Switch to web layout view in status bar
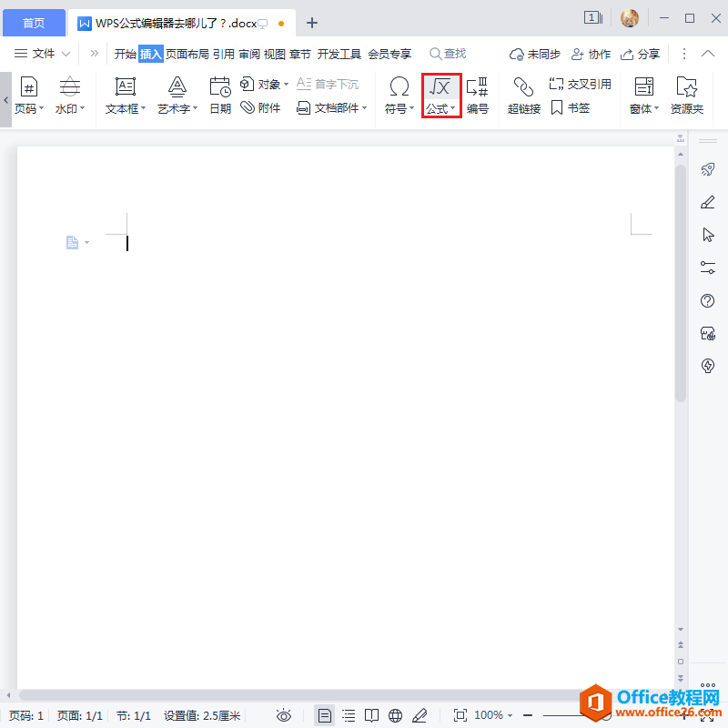Image resolution: width=728 pixels, height=728 pixels. [x=395, y=714]
